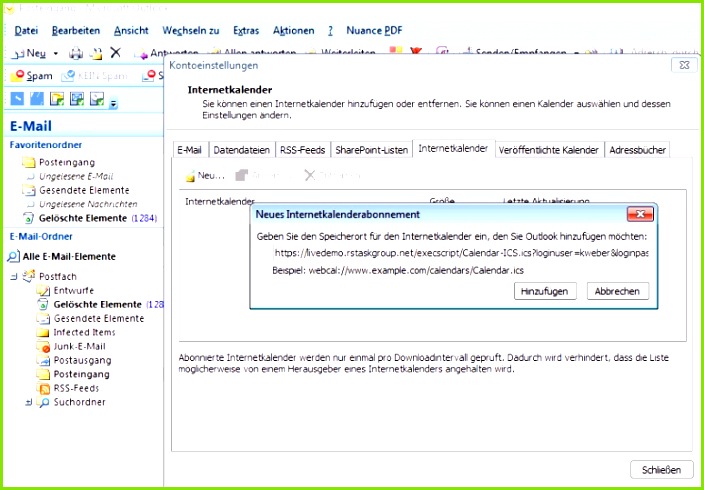The image size is (704, 490).
Task: Select the Internetkalender tab
Action: 453,149
